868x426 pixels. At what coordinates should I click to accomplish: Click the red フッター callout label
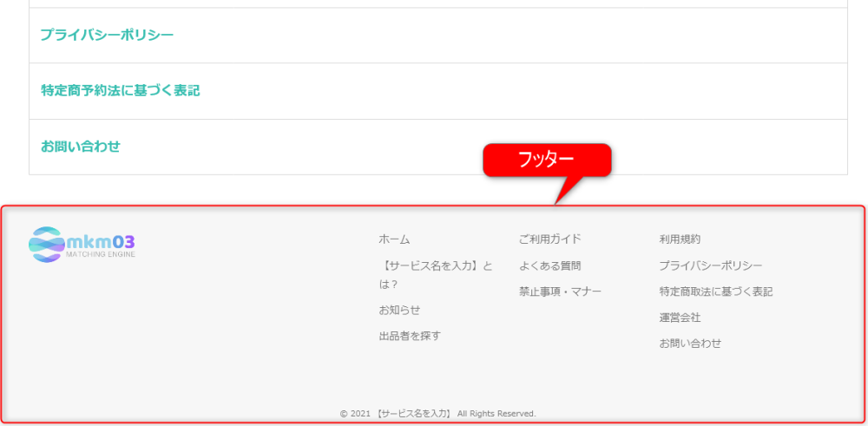coord(547,161)
